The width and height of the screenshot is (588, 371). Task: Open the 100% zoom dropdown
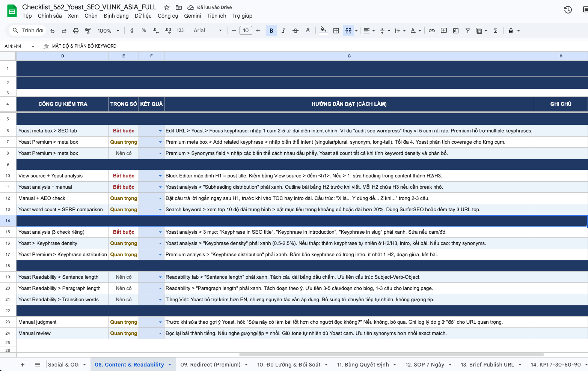pyautogui.click(x=109, y=31)
